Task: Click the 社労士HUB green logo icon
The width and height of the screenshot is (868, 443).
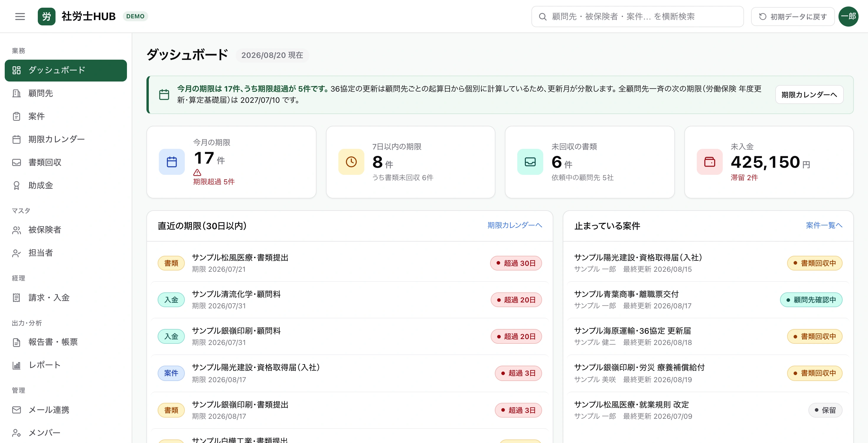Action: [47, 16]
